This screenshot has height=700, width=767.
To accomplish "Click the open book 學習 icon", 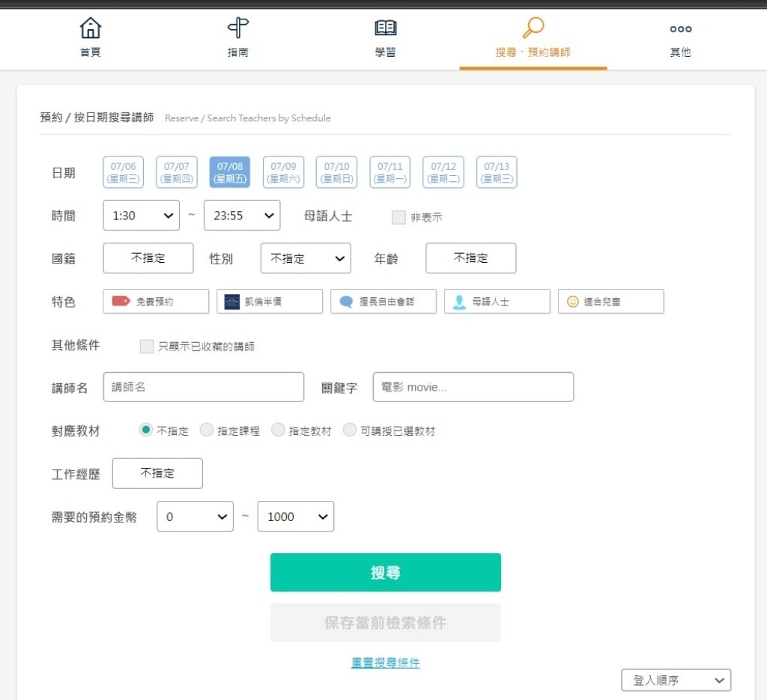I will pyautogui.click(x=385, y=29).
